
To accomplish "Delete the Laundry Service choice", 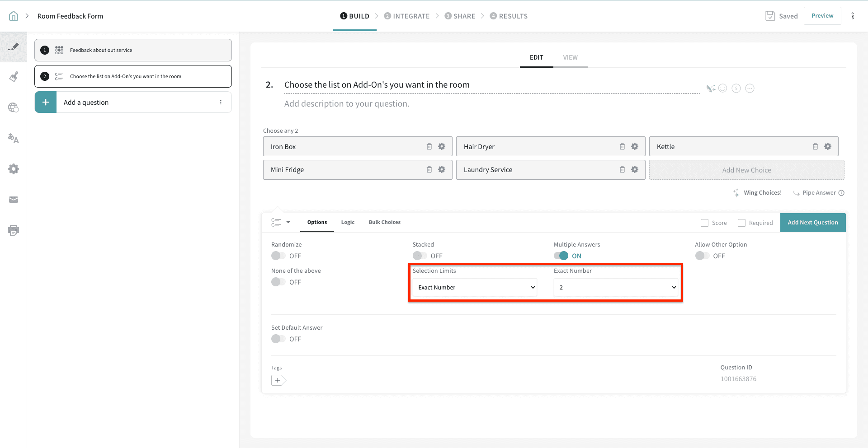I will [622, 169].
